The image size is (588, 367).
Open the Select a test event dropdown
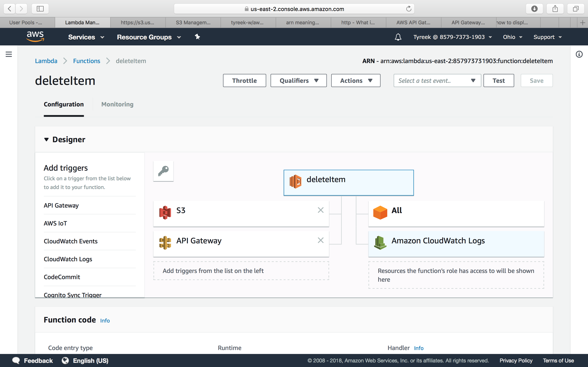click(437, 81)
